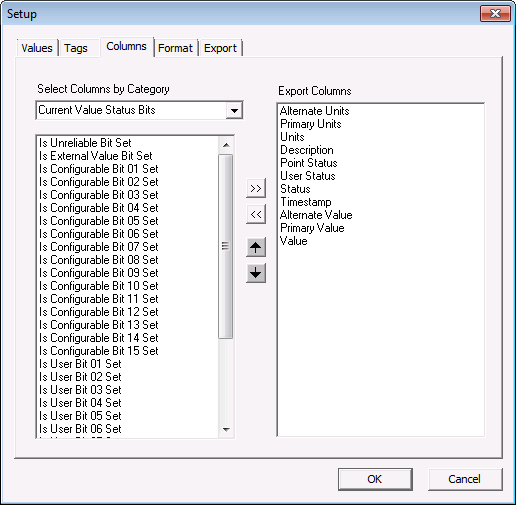
Task: Click the Cancel button
Action: click(x=465, y=479)
